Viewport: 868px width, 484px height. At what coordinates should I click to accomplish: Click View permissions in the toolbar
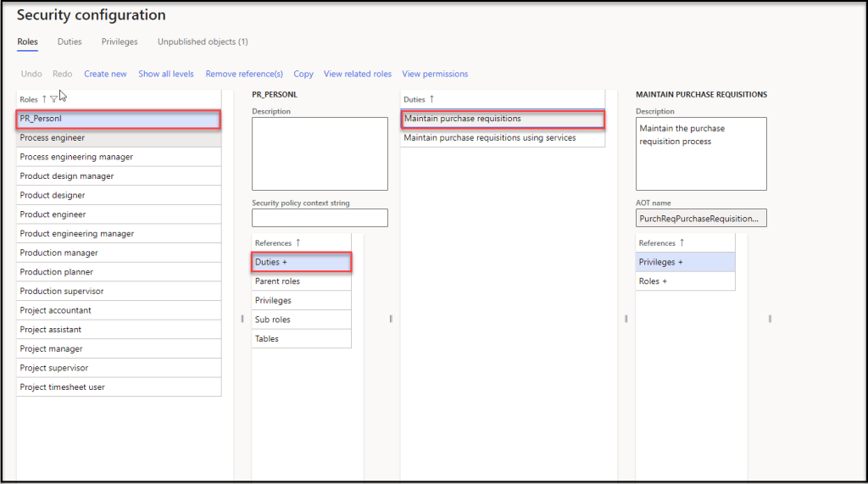435,74
